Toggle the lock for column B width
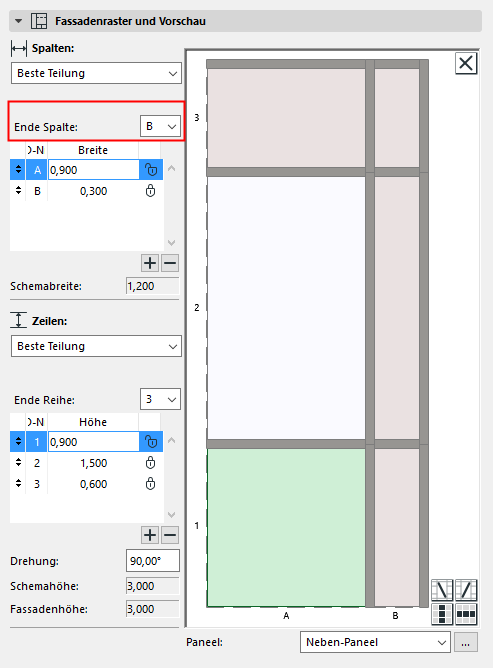493x668 pixels. 150,191
